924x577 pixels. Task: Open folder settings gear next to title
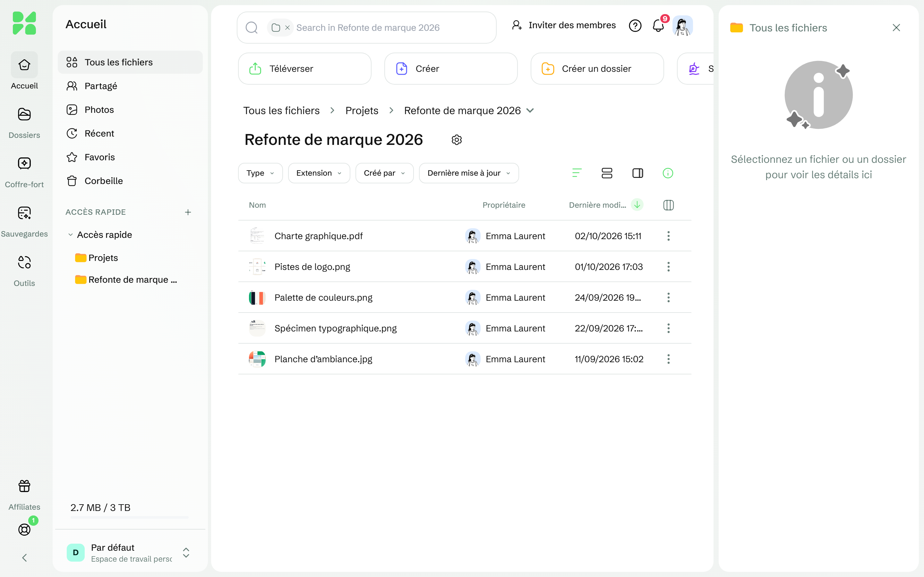click(457, 140)
